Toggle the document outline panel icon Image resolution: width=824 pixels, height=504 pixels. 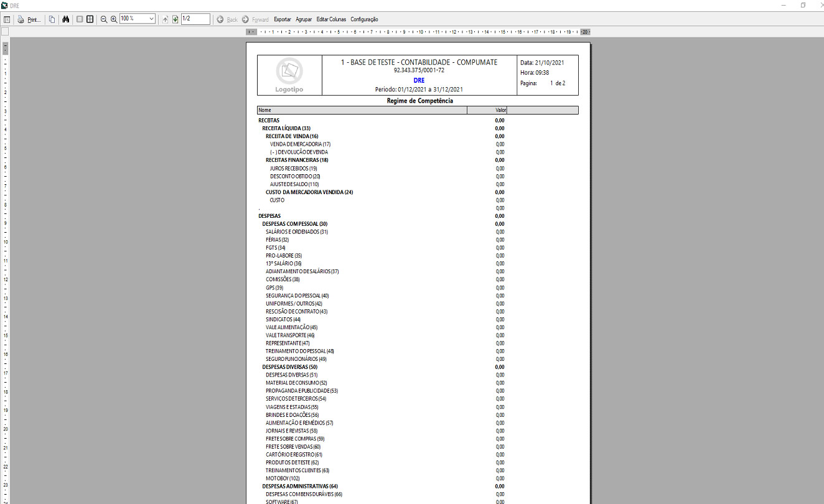(x=7, y=19)
